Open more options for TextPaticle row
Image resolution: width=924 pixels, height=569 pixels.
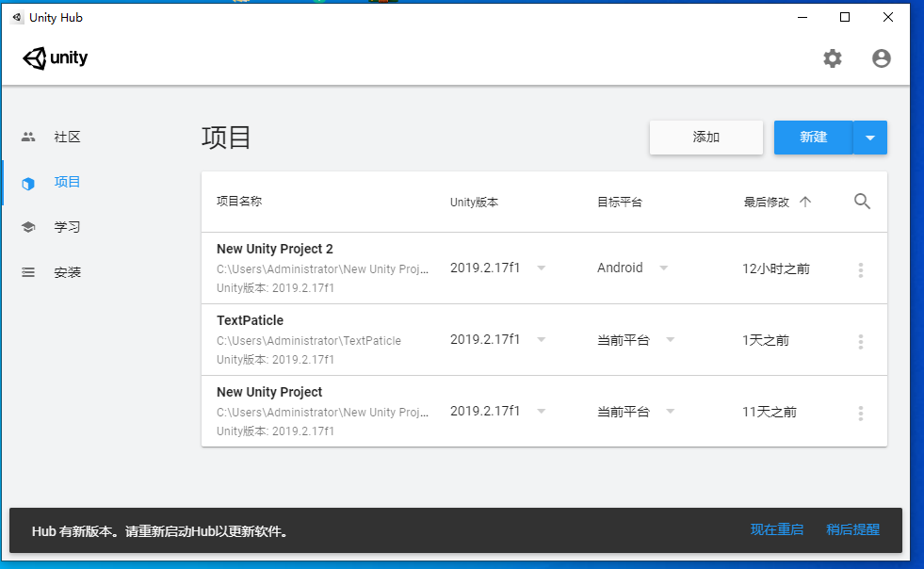(x=860, y=341)
